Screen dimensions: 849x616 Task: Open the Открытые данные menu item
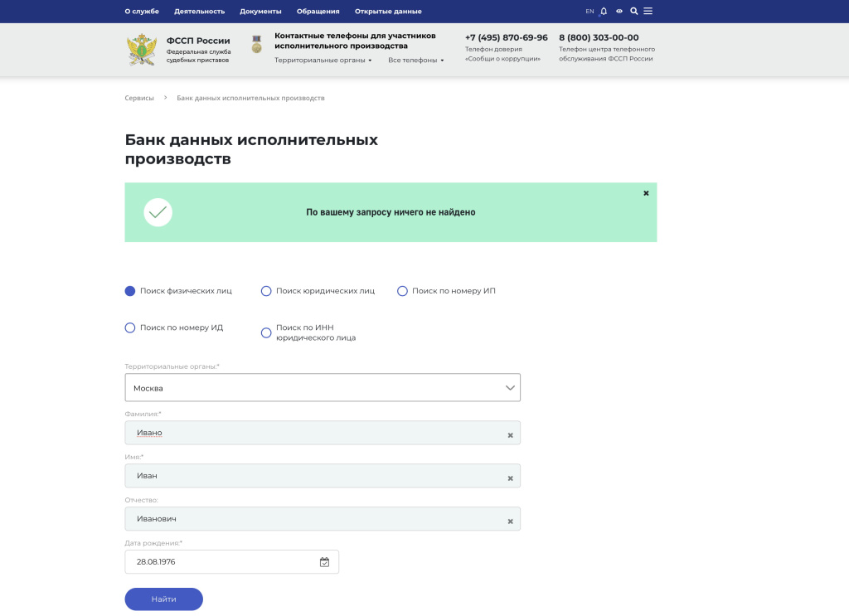[x=386, y=11]
